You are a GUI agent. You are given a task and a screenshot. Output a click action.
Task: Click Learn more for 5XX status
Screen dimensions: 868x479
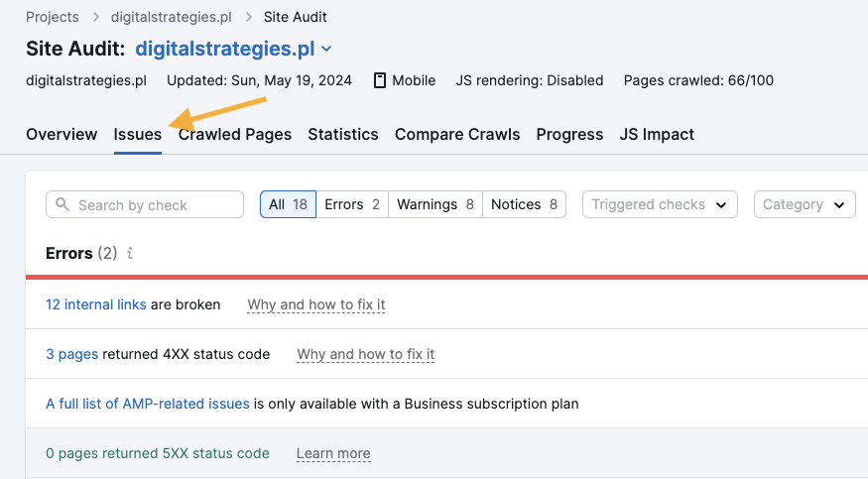pyautogui.click(x=333, y=453)
